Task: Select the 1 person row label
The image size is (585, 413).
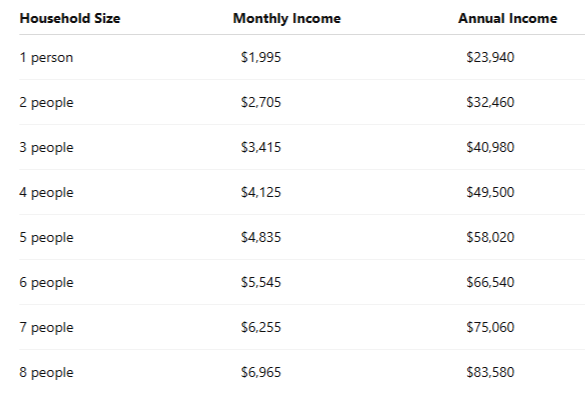Action: click(46, 57)
